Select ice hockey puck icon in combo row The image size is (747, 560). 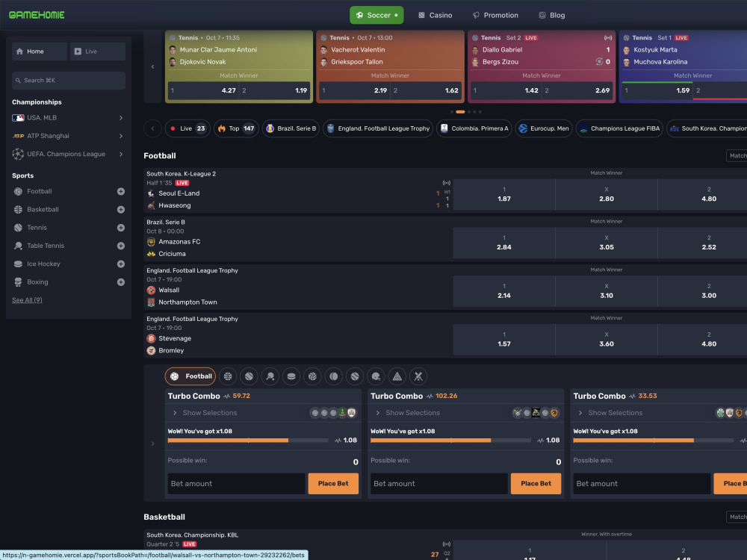[x=291, y=376]
